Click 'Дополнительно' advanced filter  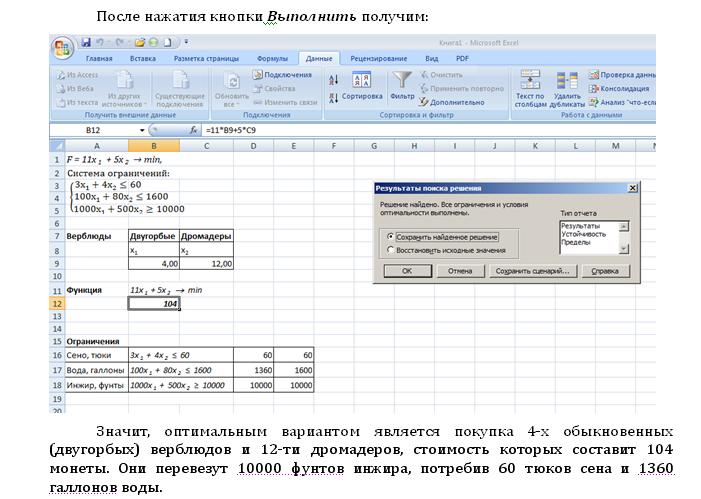pos(452,102)
